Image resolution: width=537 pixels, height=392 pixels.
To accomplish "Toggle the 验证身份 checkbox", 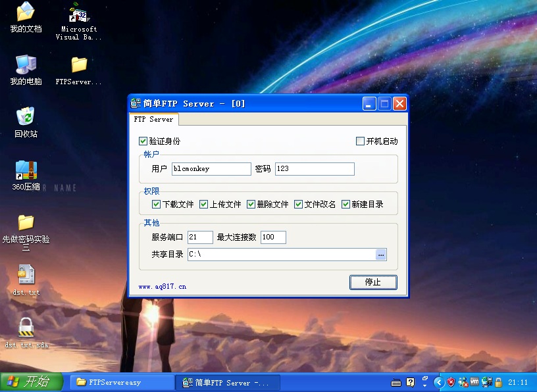I will (143, 141).
